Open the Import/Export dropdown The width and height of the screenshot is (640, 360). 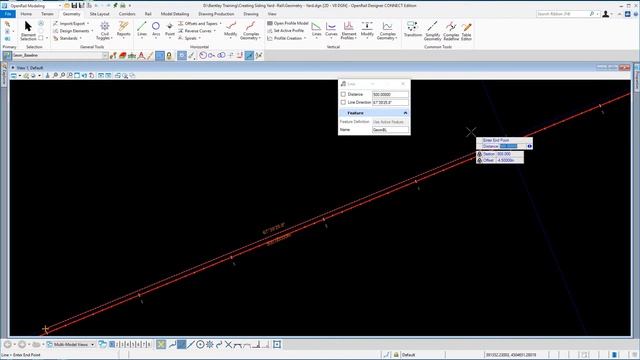pyautogui.click(x=71, y=24)
